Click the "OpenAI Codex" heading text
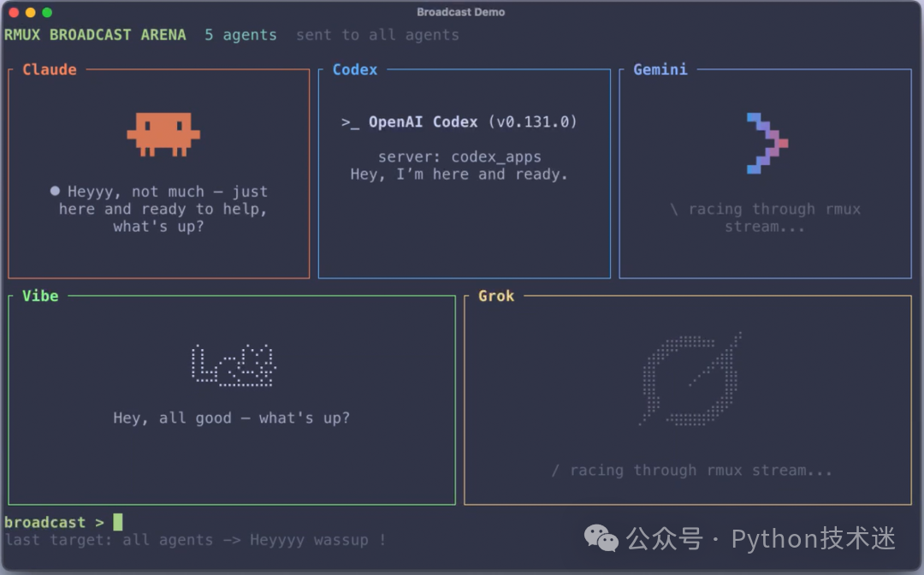Image resolution: width=924 pixels, height=575 pixels. 423,122
